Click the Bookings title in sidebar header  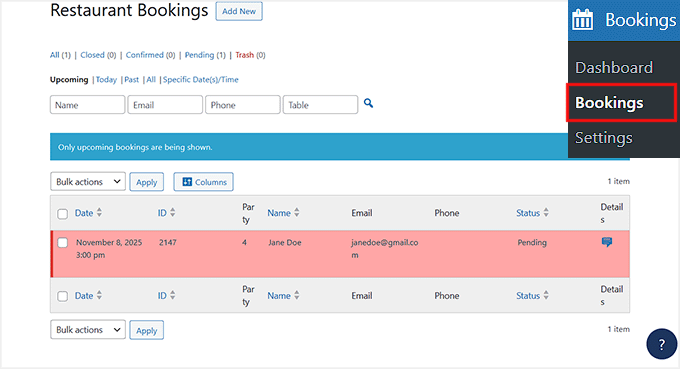[641, 20]
